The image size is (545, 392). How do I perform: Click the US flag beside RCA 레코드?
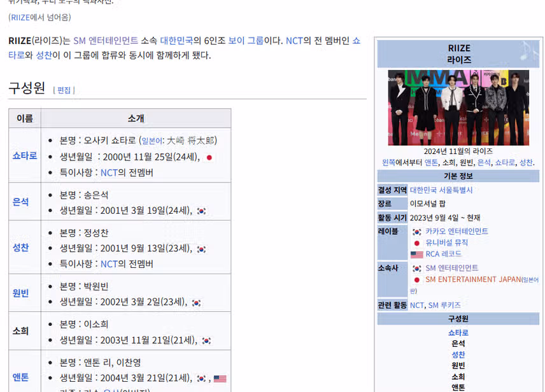[x=417, y=255]
